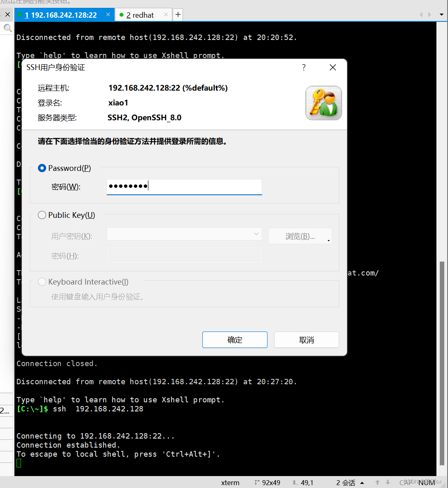Choose Keyboard Interactive authentication
The height and width of the screenshot is (488, 448).
click(42, 282)
